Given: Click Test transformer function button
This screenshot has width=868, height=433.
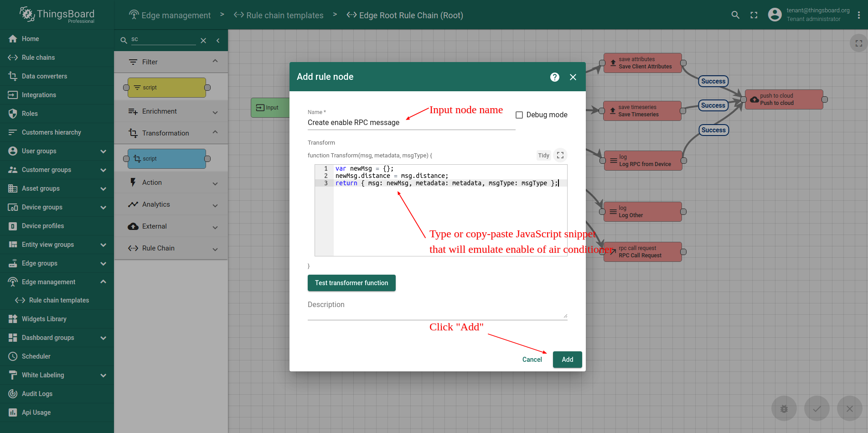Looking at the screenshot, I should point(351,283).
